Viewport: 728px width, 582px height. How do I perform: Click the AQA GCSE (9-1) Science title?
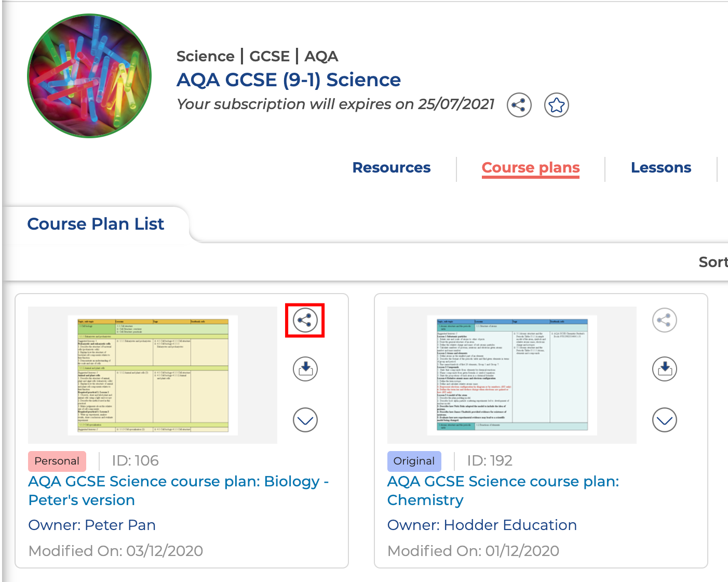(x=288, y=80)
